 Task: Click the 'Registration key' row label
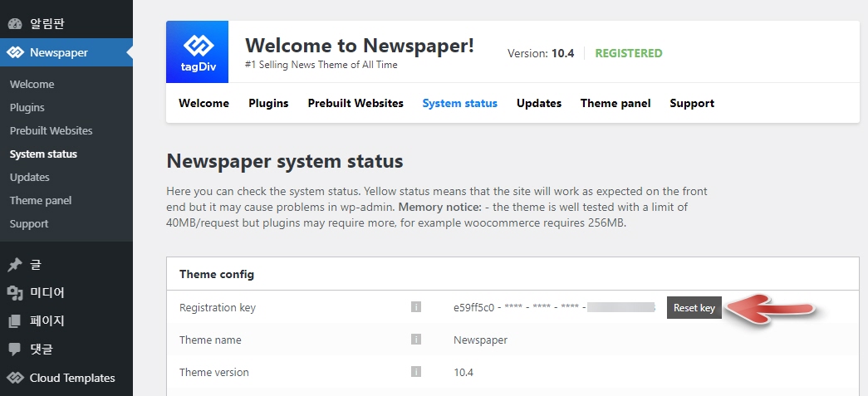[x=218, y=307]
